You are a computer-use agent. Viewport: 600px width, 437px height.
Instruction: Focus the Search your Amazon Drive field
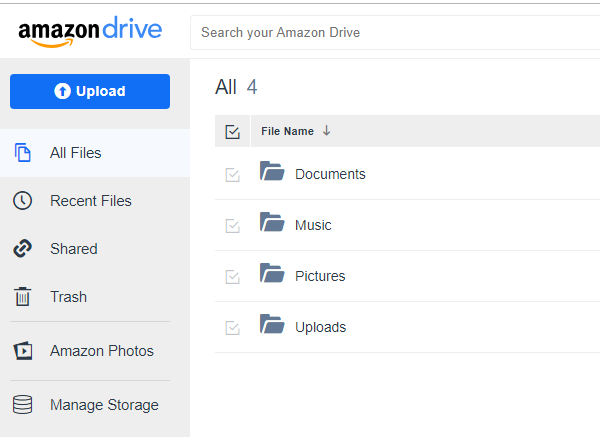pyautogui.click(x=390, y=32)
